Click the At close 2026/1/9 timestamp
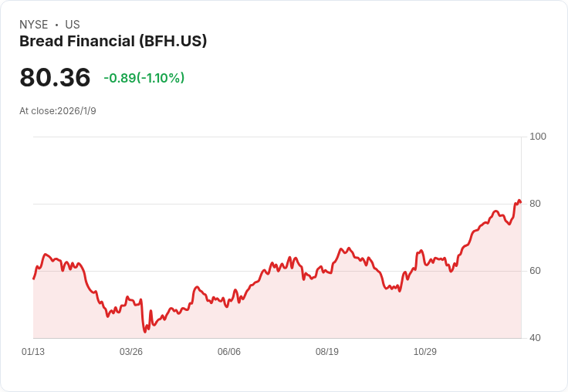 58,111
